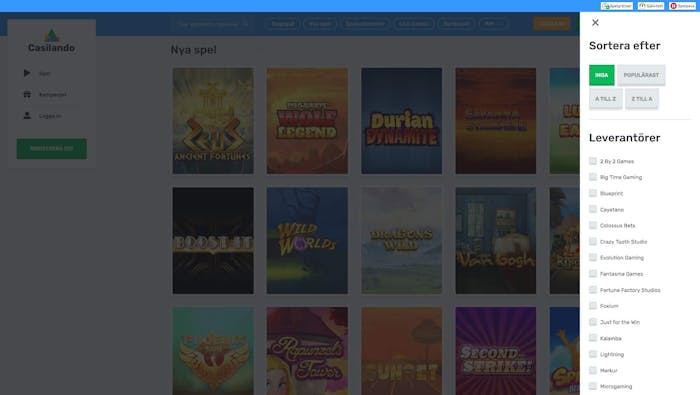Open the phoenix wings game thumbnail
This screenshot has width=700, height=395.
(x=213, y=351)
